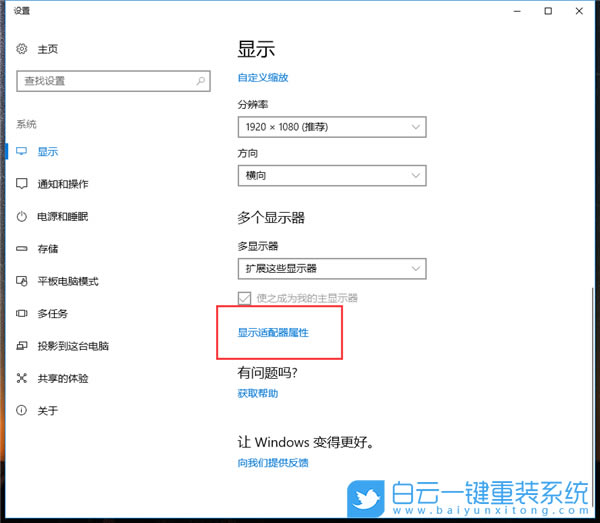Viewport: 600px width, 523px height.
Task: Click 向我们提供反馈 link
Action: [x=273, y=463]
